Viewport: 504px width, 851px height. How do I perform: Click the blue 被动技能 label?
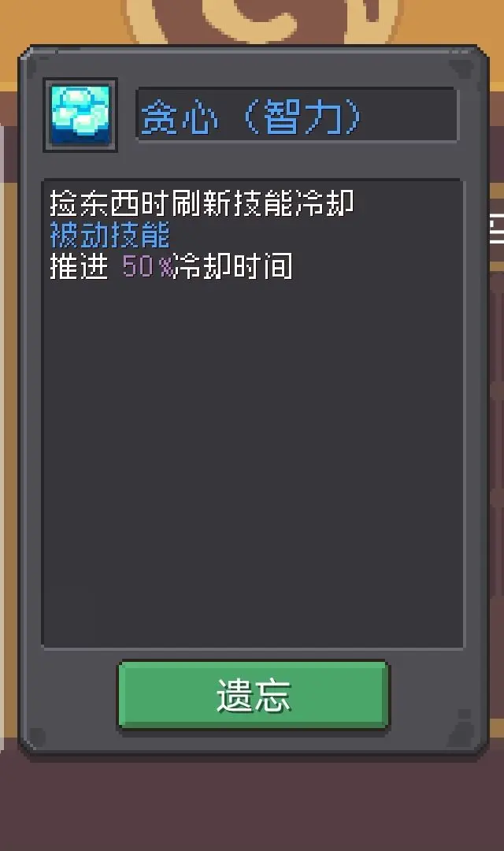coord(110,235)
